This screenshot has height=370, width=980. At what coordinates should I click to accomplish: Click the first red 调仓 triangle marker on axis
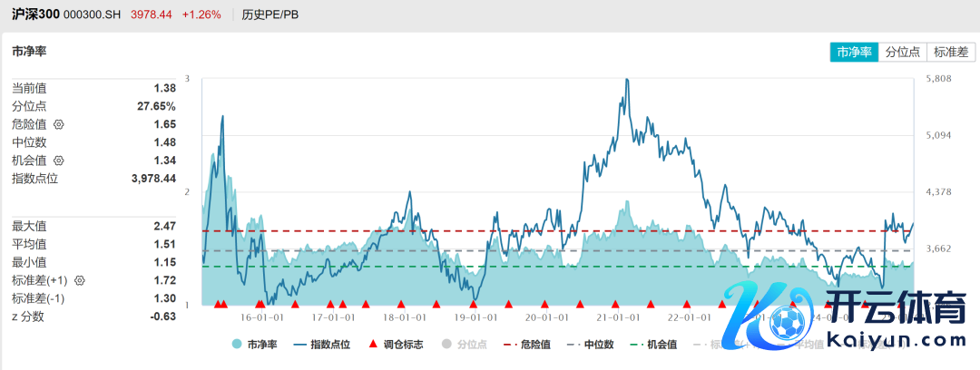[x=217, y=305]
